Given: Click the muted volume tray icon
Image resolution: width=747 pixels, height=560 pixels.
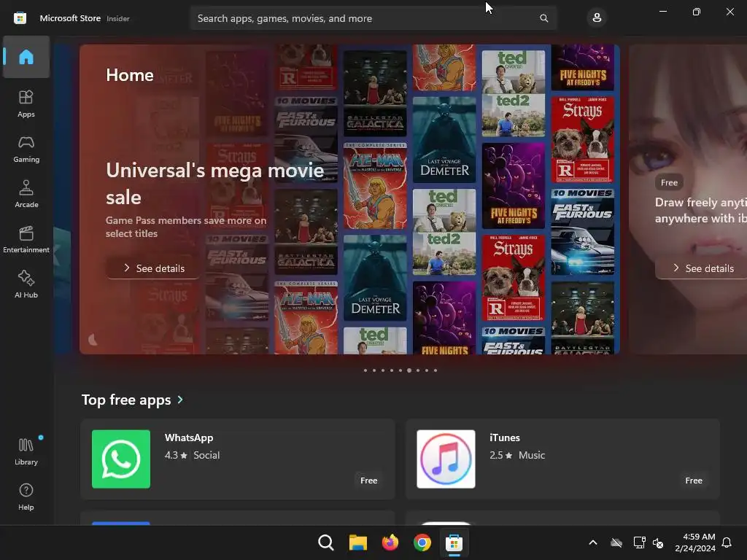Looking at the screenshot, I should point(658,542).
